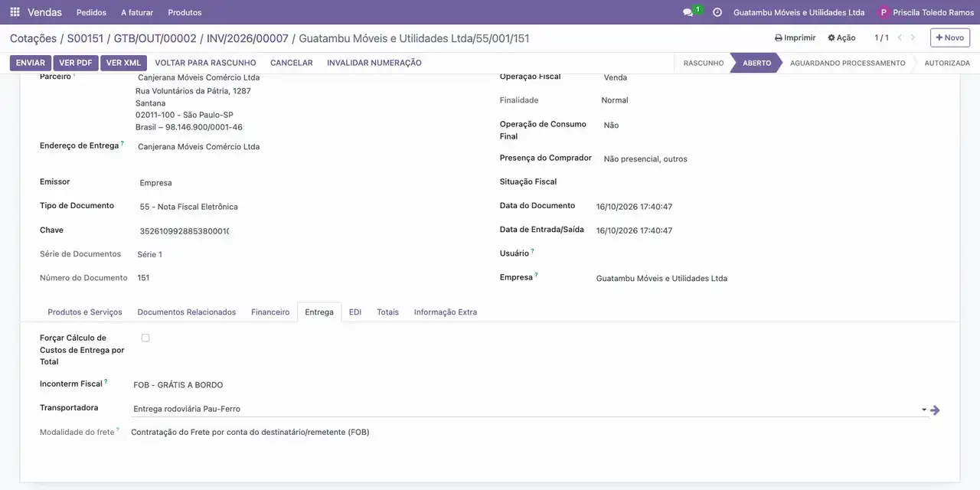Select the Autorizada status stage
Screen dimensions: 980x490
pos(947,63)
